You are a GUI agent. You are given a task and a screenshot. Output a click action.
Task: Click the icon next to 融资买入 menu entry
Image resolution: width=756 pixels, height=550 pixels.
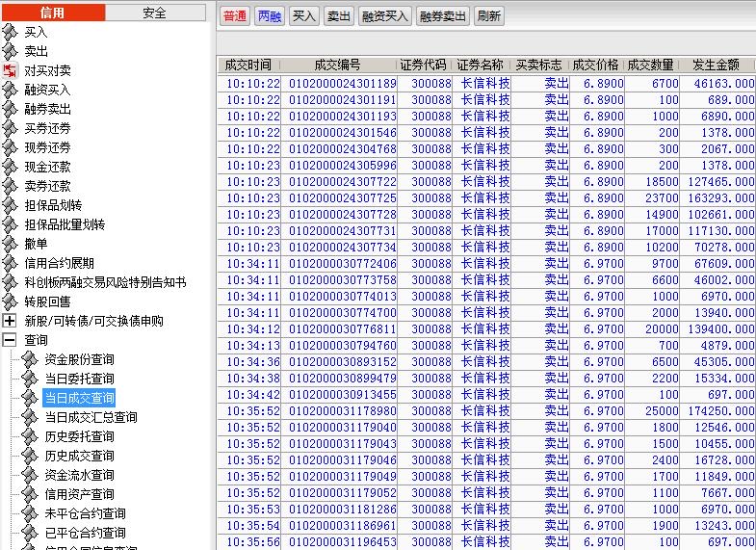10,90
